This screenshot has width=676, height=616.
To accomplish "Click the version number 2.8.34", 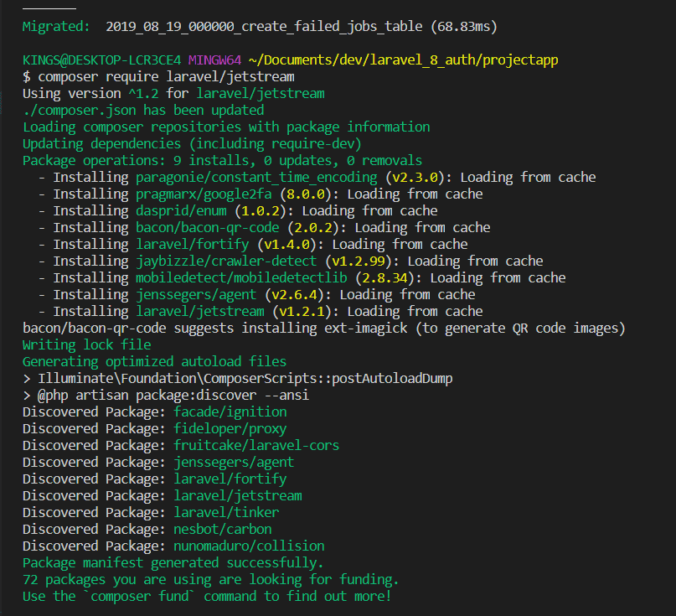I will click(385, 277).
